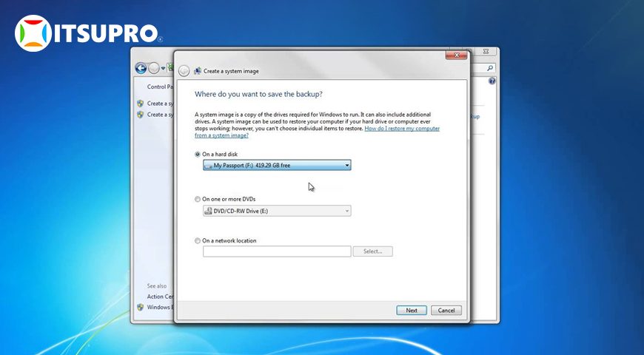Click Control Panel back navigation arrow

click(x=141, y=68)
